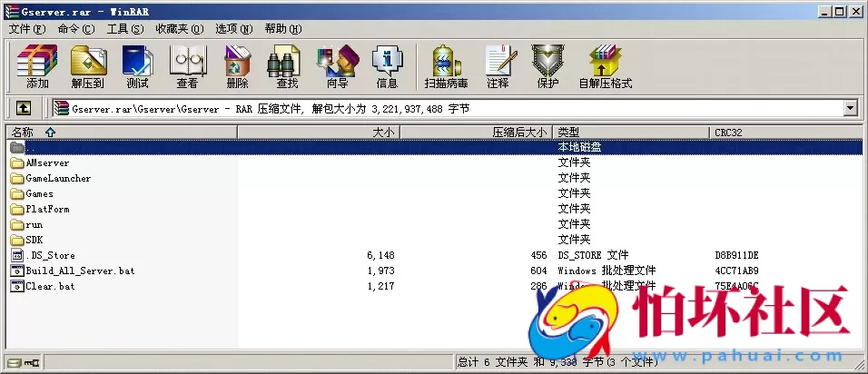
Task: Click the SDK folder icon
Action: (x=17, y=241)
